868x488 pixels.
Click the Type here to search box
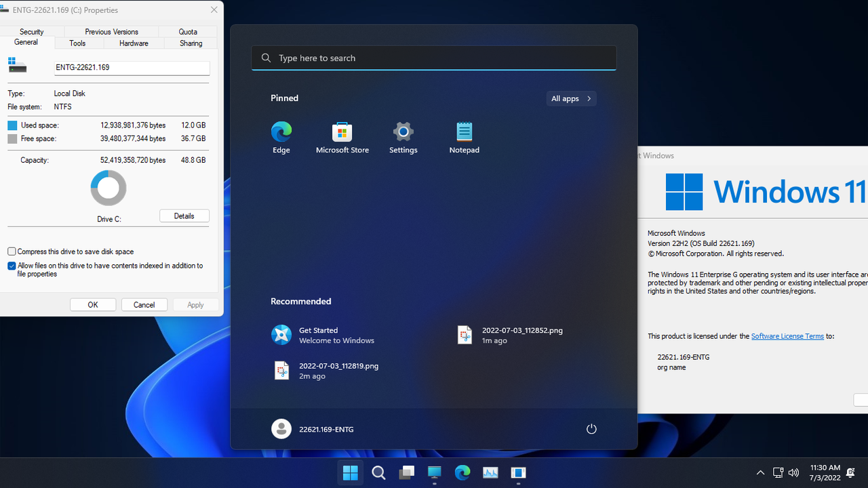(434, 58)
